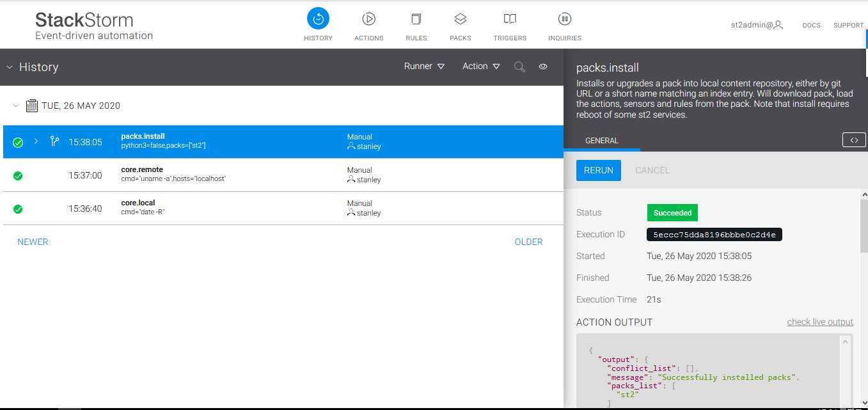Click the calendar icon for Tue, 26 May
868x410 pixels.
(x=31, y=106)
